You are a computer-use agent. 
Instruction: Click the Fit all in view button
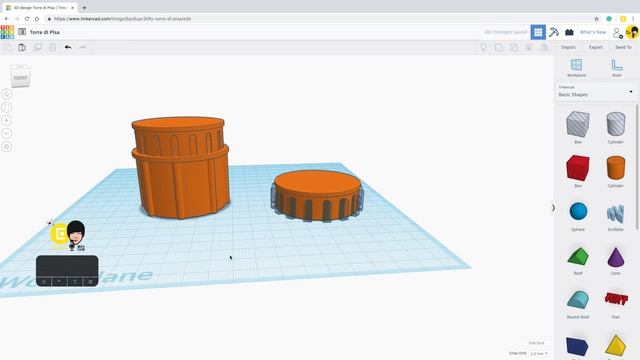point(7,107)
